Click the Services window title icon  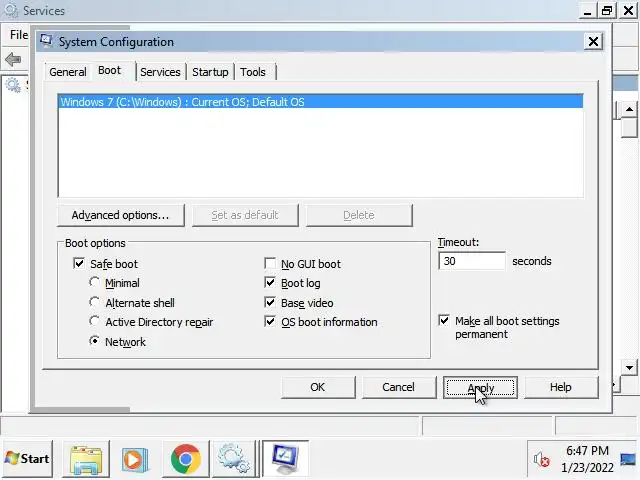click(11, 10)
